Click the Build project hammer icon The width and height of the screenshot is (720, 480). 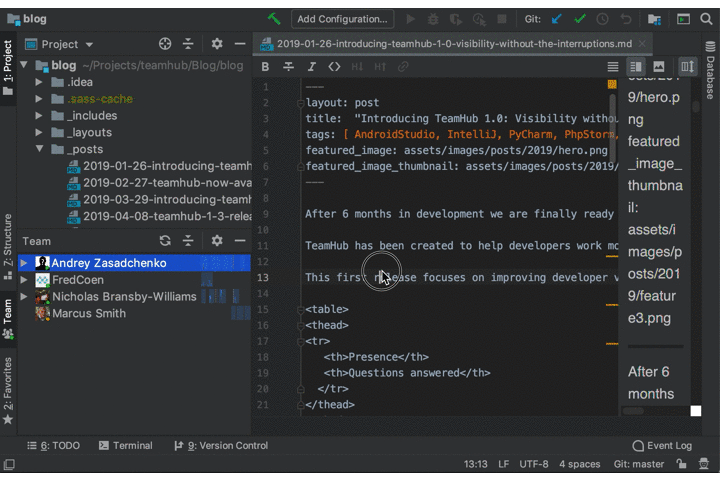(x=274, y=19)
